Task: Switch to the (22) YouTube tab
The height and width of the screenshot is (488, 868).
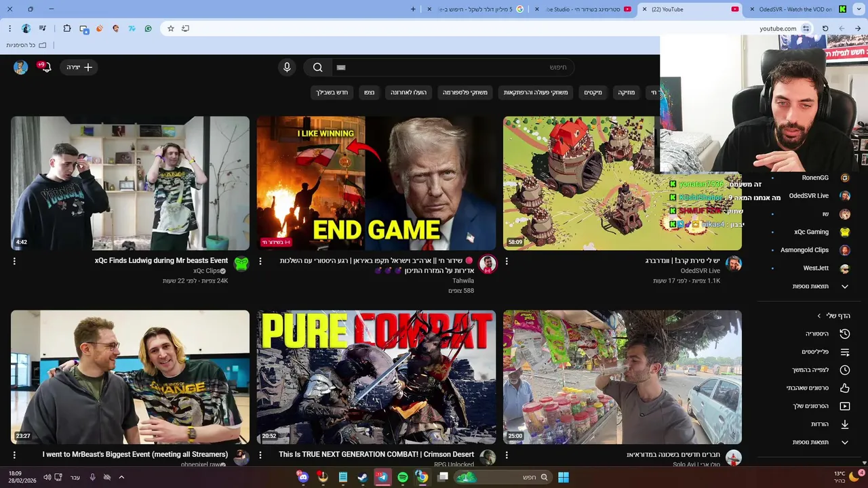Action: 690,9
